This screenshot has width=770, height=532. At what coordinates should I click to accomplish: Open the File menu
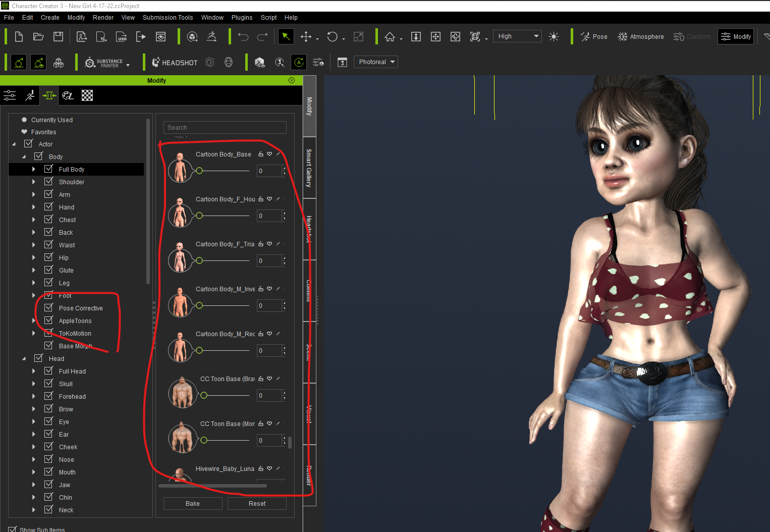(x=9, y=17)
